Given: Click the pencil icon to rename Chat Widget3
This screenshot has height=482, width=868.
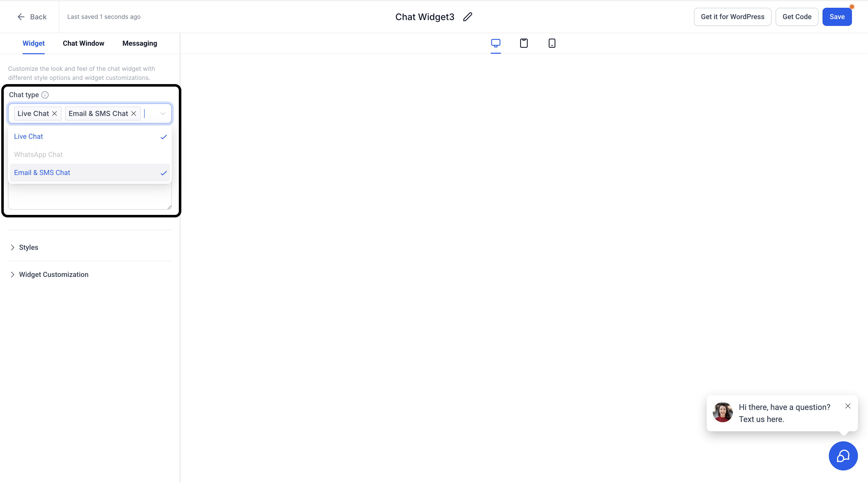Looking at the screenshot, I should pos(467,17).
